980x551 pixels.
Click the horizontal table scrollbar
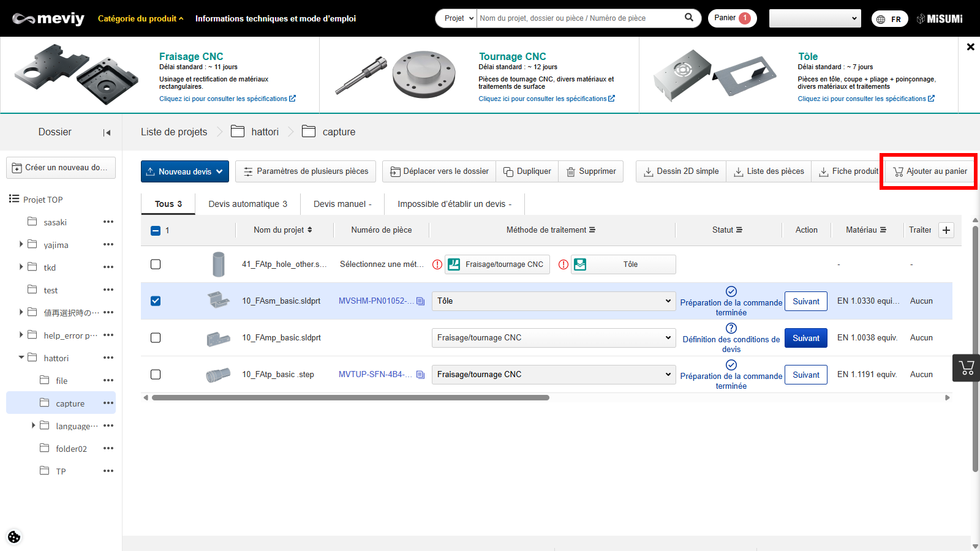(x=350, y=398)
